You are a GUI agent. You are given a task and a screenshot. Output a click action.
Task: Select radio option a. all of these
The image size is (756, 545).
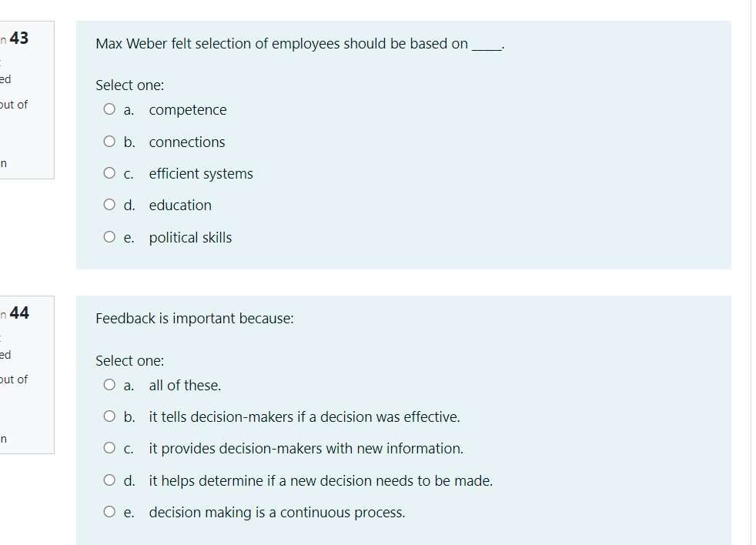click(109, 384)
